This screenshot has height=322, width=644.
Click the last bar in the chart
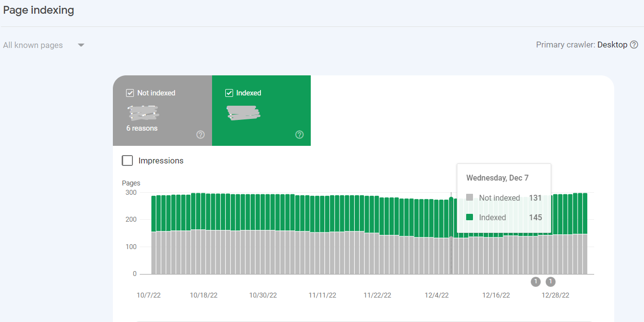(585, 233)
